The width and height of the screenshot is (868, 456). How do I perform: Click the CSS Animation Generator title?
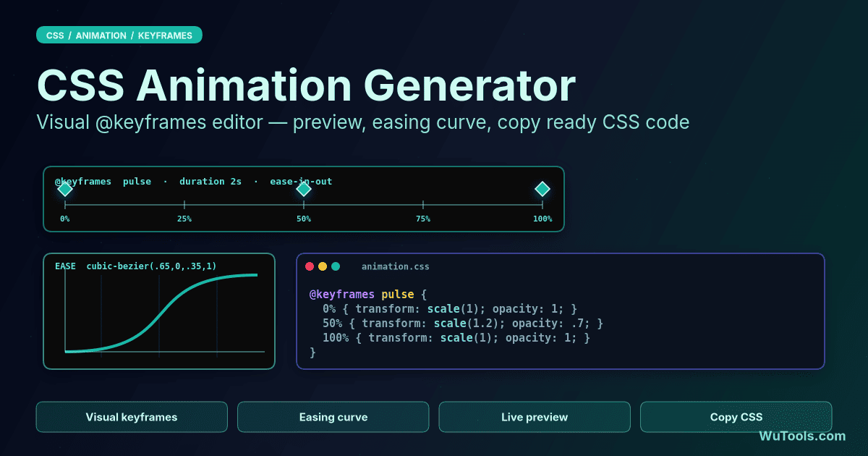pyautogui.click(x=306, y=85)
